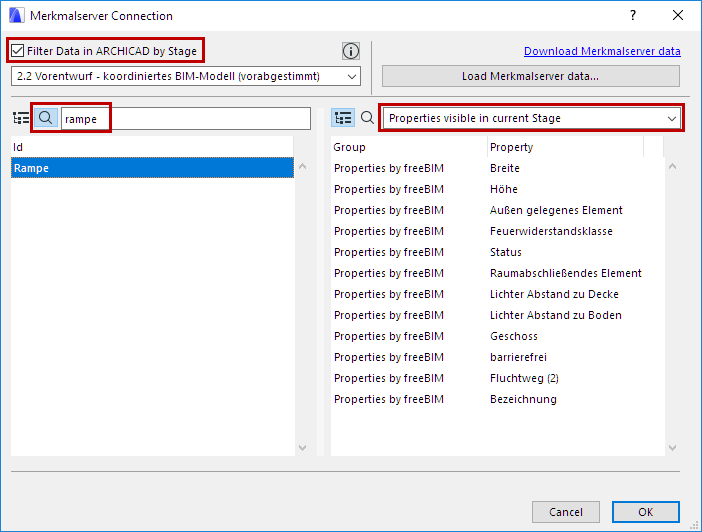Expand Properties visible in current Stage dropdown
702x532 pixels.
pyautogui.click(x=531, y=118)
